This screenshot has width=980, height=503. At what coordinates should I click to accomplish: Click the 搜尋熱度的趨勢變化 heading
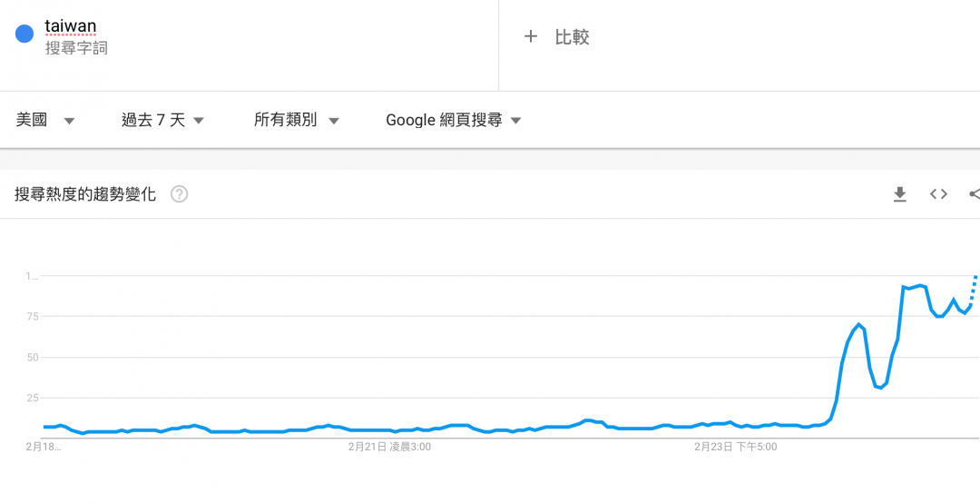click(85, 194)
